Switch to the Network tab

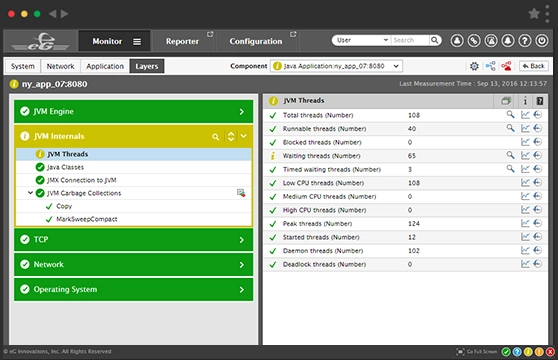pyautogui.click(x=60, y=66)
